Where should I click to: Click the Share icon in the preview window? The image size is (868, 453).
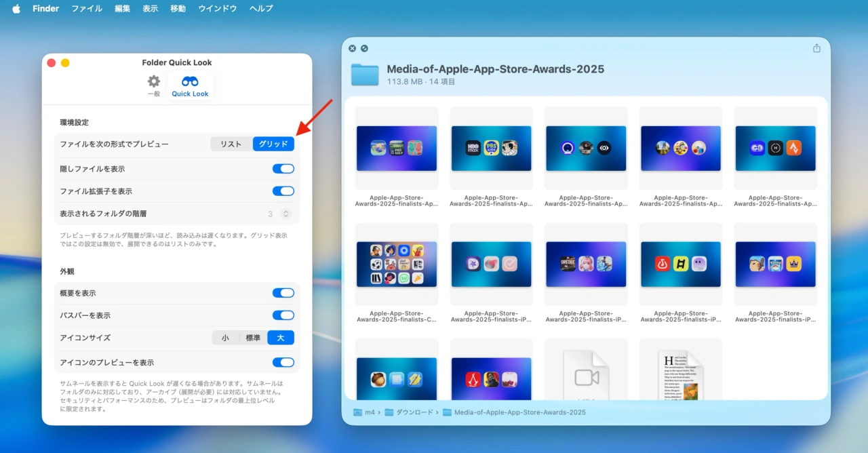816,47
